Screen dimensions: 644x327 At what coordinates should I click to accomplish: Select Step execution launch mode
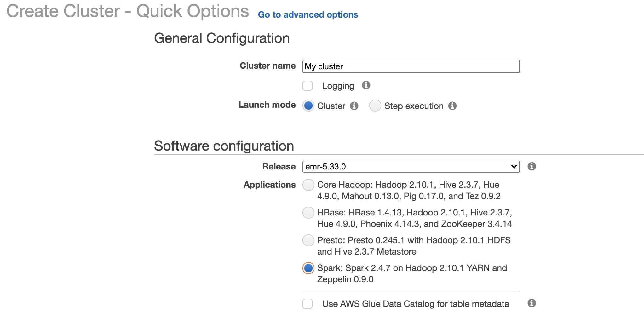(375, 106)
